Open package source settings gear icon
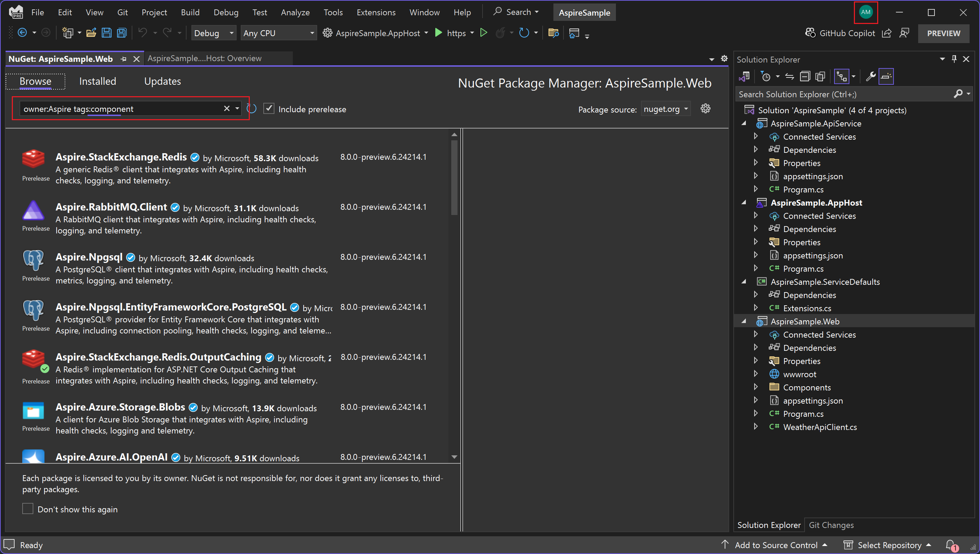Screen dimensions: 980x554 [x=705, y=109]
